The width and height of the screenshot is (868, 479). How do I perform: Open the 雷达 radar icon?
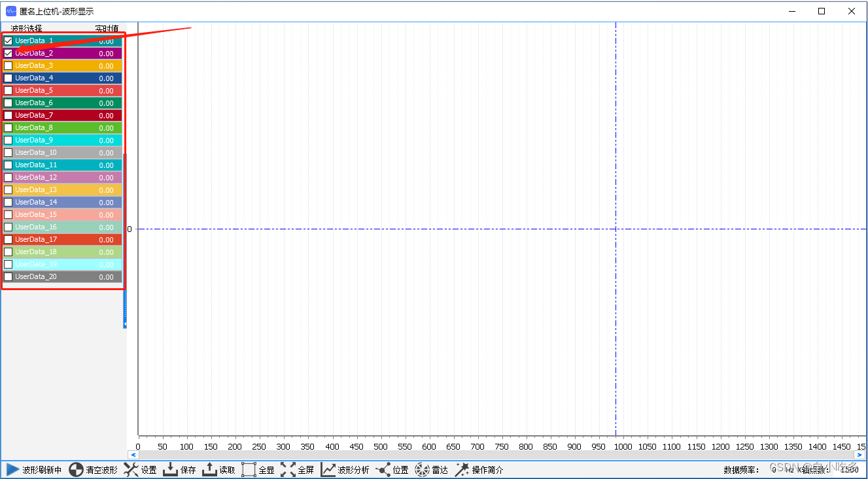(422, 469)
